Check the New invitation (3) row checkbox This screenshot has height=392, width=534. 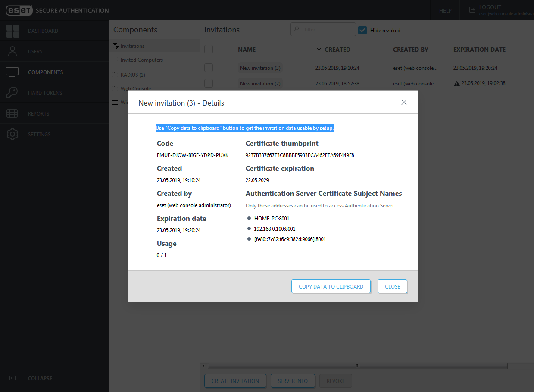(209, 68)
